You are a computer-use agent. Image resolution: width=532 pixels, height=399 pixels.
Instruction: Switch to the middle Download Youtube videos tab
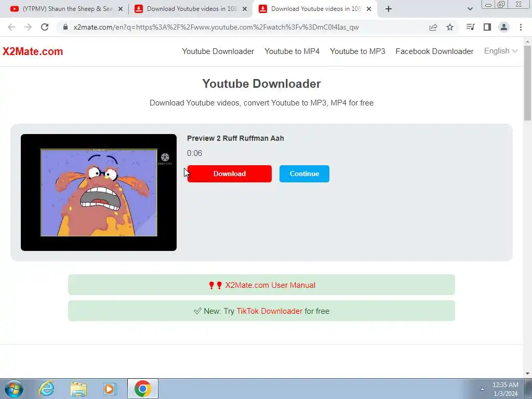tap(191, 9)
